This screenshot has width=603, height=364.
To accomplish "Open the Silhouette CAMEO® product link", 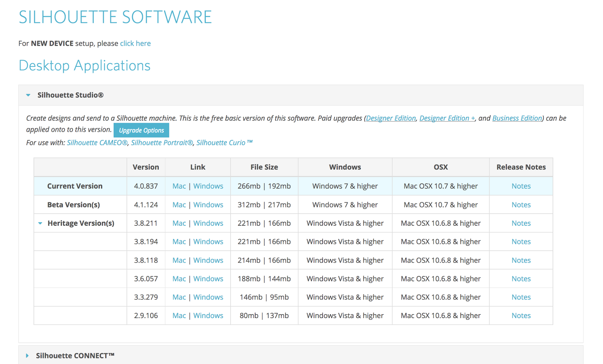I will (x=96, y=142).
